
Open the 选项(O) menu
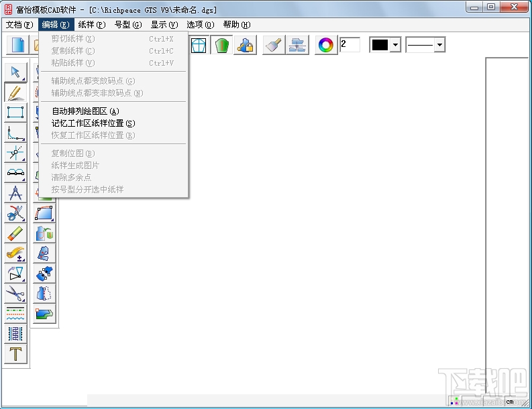coord(201,25)
